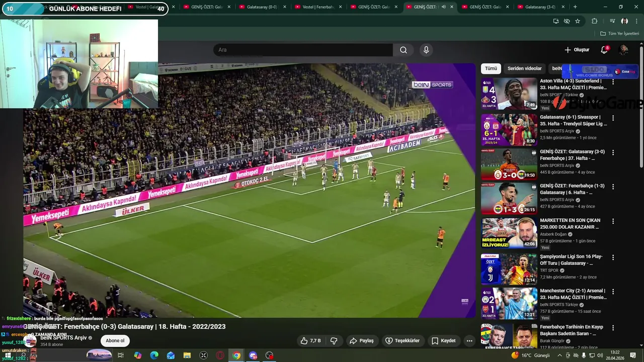
Task: Open the 6-1 Galatasaray Sivasspor thumbnail
Action: click(509, 130)
